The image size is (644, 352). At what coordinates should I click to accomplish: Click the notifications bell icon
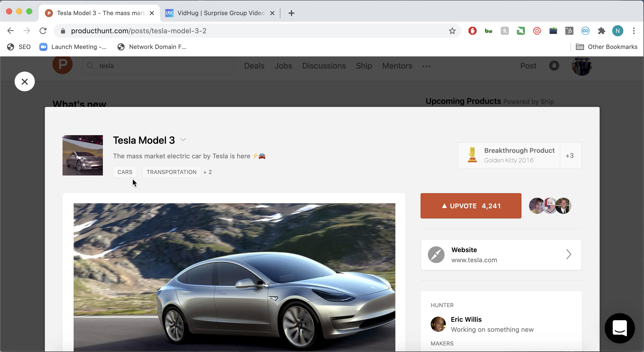pos(554,66)
